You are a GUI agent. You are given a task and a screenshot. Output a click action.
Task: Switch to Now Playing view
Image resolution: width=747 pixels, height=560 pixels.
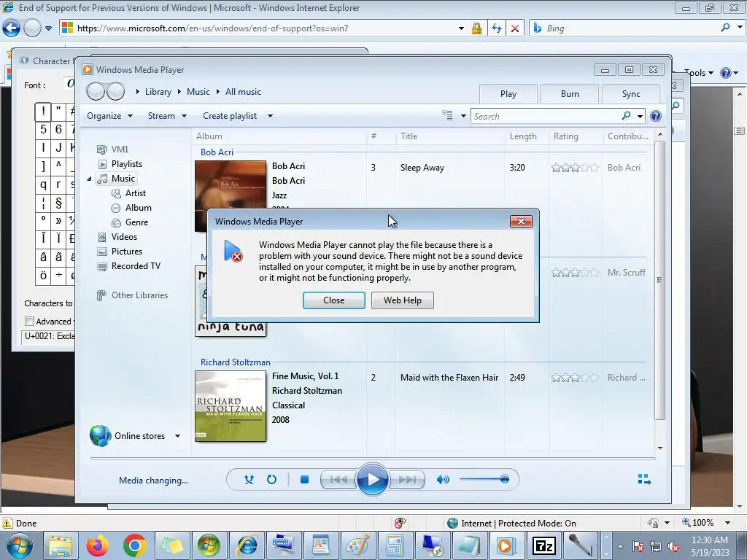click(644, 479)
